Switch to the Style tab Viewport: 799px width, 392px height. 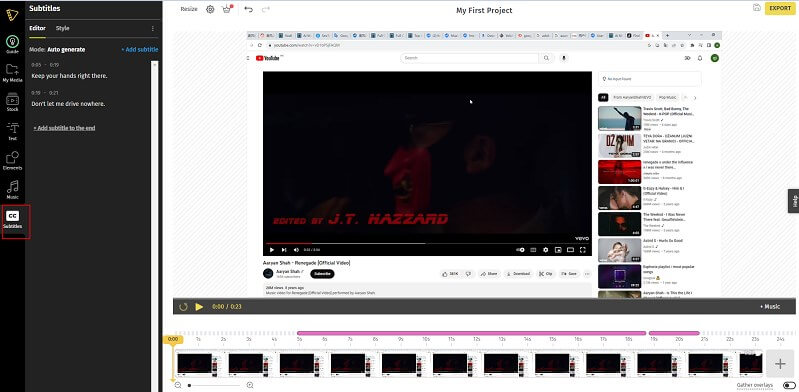pyautogui.click(x=63, y=29)
